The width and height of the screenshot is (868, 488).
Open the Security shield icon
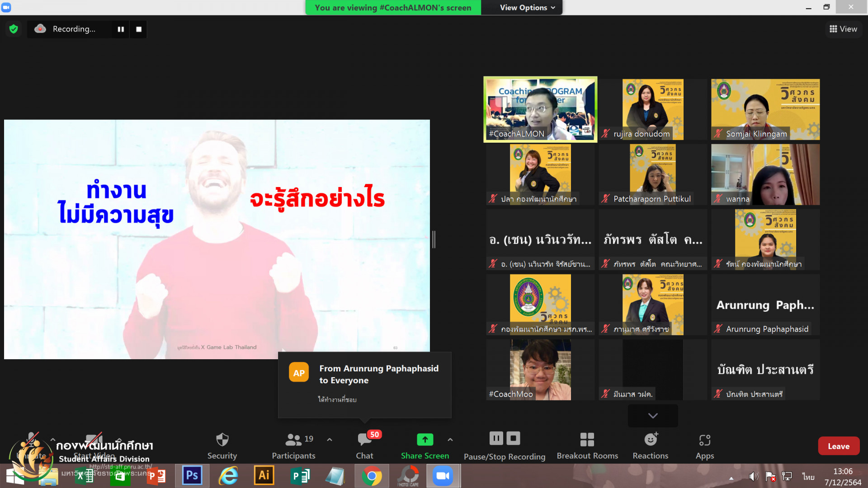222,440
